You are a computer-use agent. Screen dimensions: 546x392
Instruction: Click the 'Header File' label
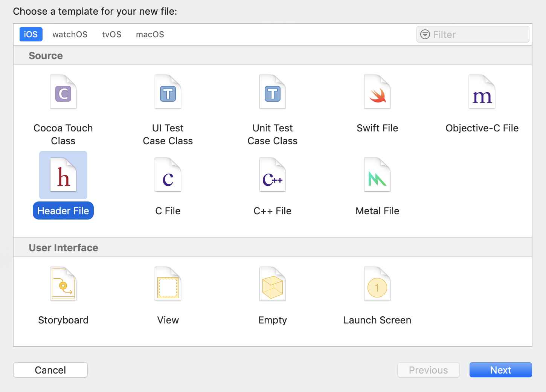[63, 211]
